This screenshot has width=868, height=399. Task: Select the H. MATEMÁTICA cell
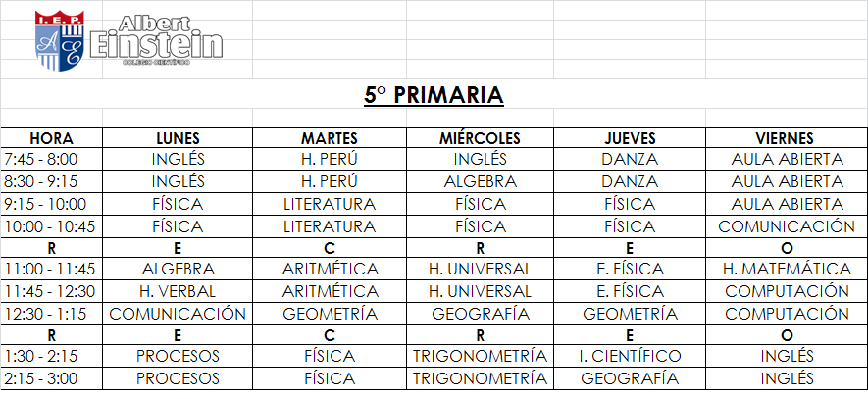786,269
